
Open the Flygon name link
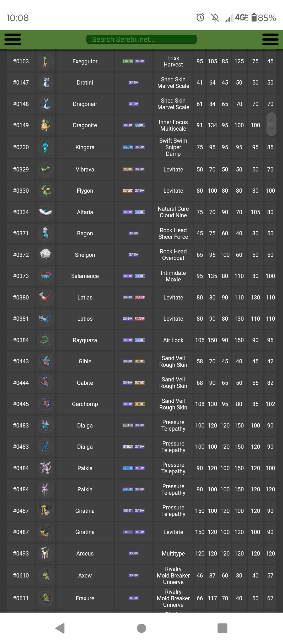coord(85,191)
